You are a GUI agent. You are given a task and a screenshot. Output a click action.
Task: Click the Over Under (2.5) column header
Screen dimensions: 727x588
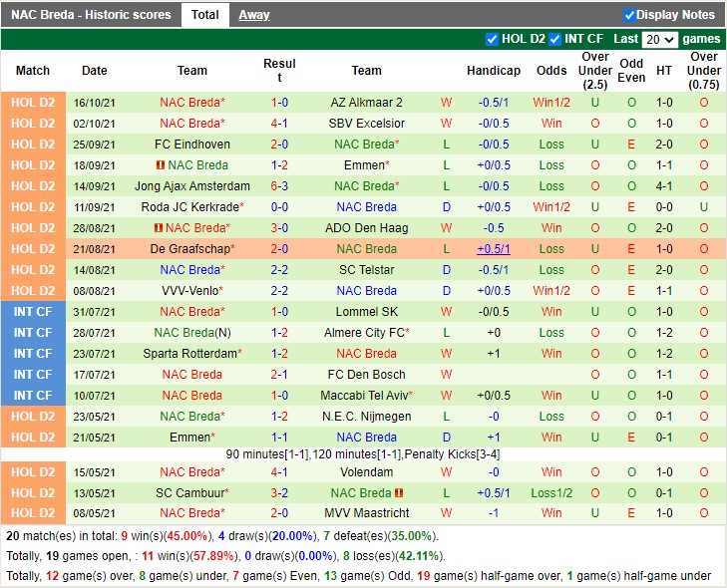594,71
